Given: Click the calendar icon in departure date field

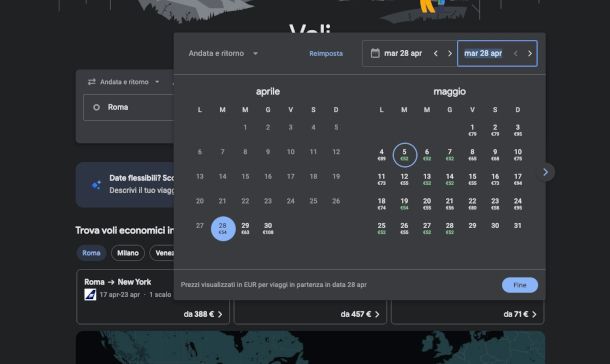Looking at the screenshot, I should pos(375,53).
